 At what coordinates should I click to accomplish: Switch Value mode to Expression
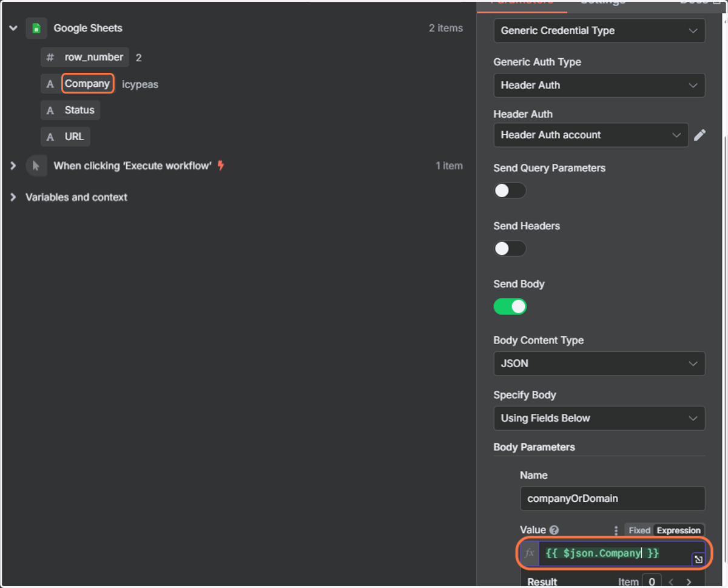[678, 530]
